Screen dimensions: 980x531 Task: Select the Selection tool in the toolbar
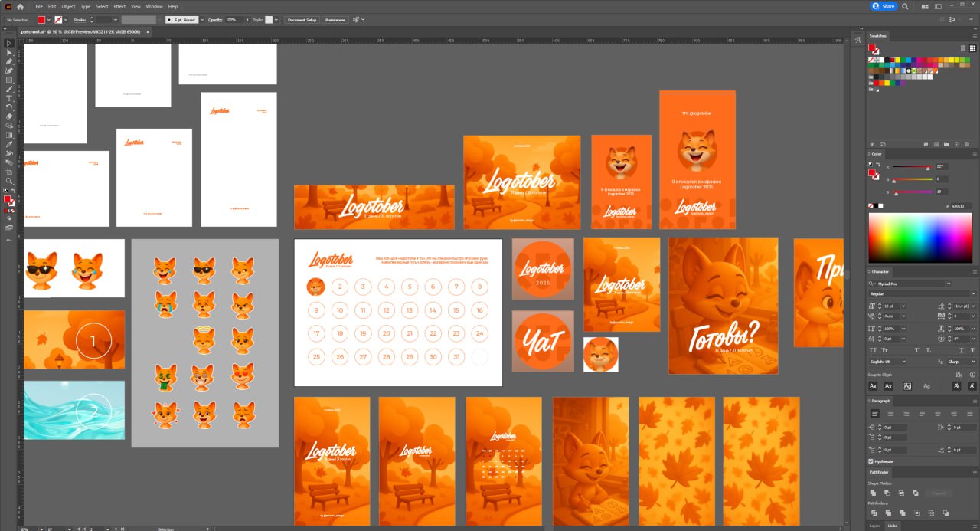coord(9,43)
